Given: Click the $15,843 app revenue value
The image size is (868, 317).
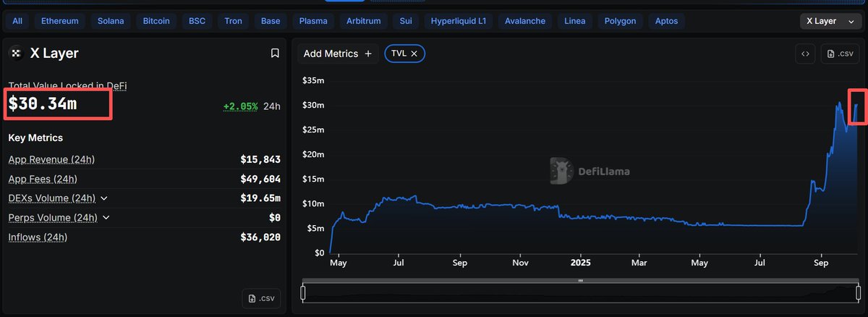Looking at the screenshot, I should point(260,159).
